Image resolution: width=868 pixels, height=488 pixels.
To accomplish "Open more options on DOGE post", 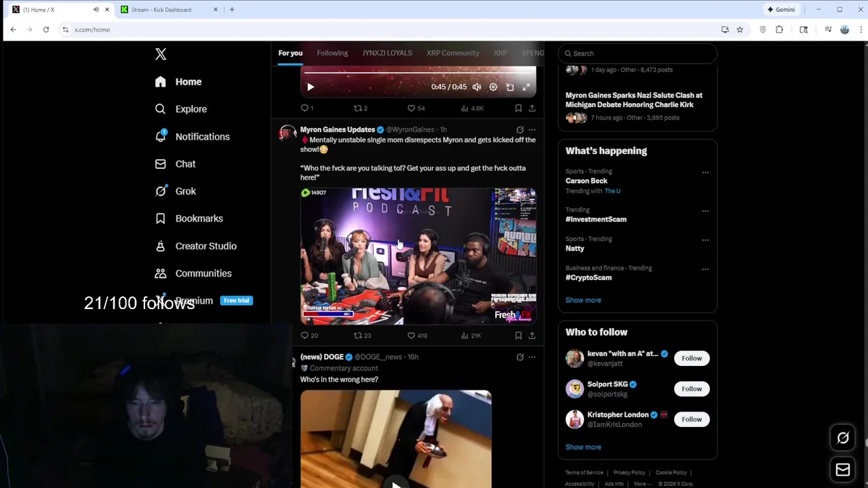I will click(532, 357).
